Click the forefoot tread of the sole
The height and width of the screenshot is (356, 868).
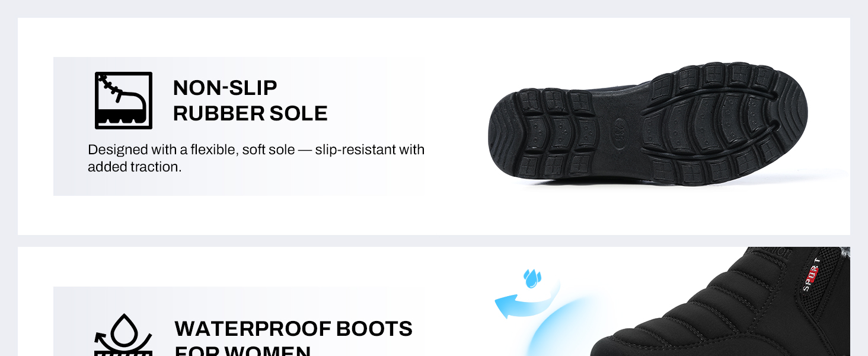(726, 122)
